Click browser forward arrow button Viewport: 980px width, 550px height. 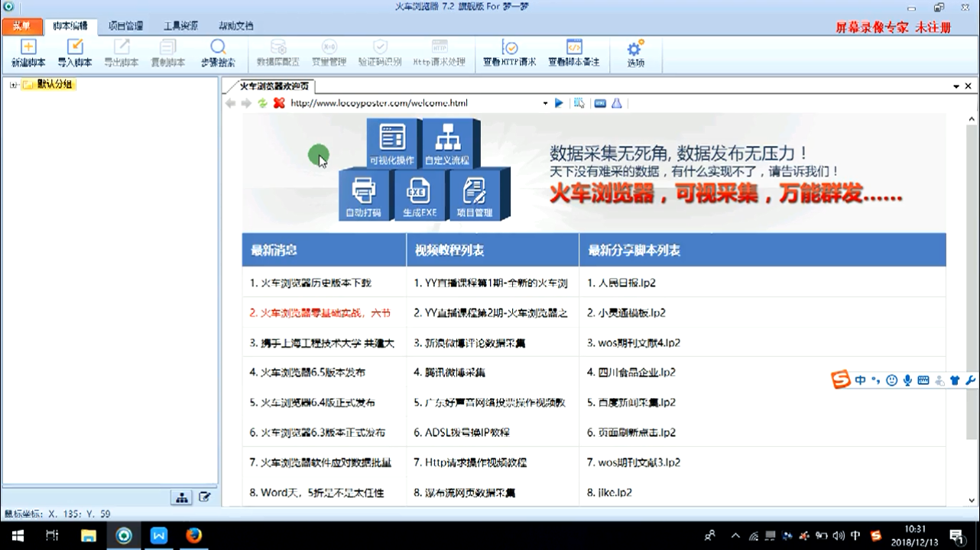[246, 103]
